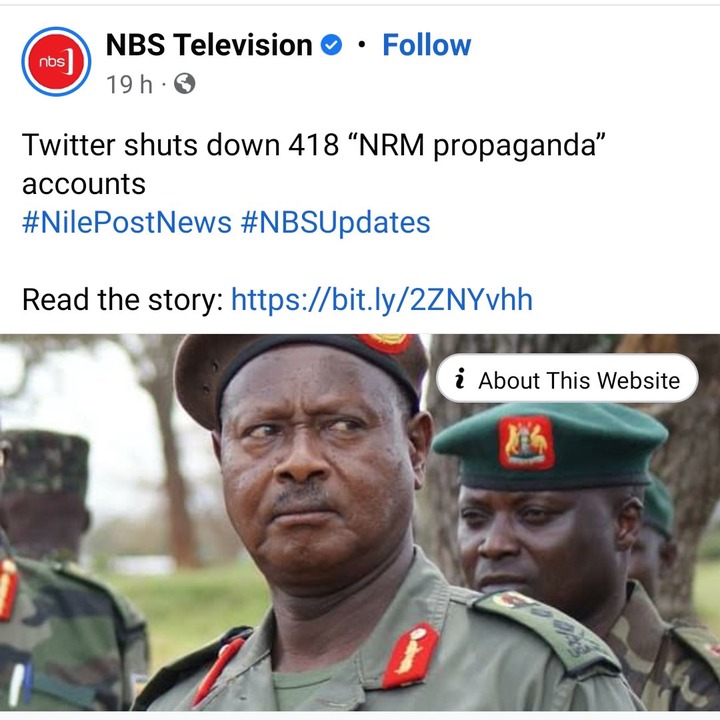Open the #NBSUpdates hashtag

(335, 223)
